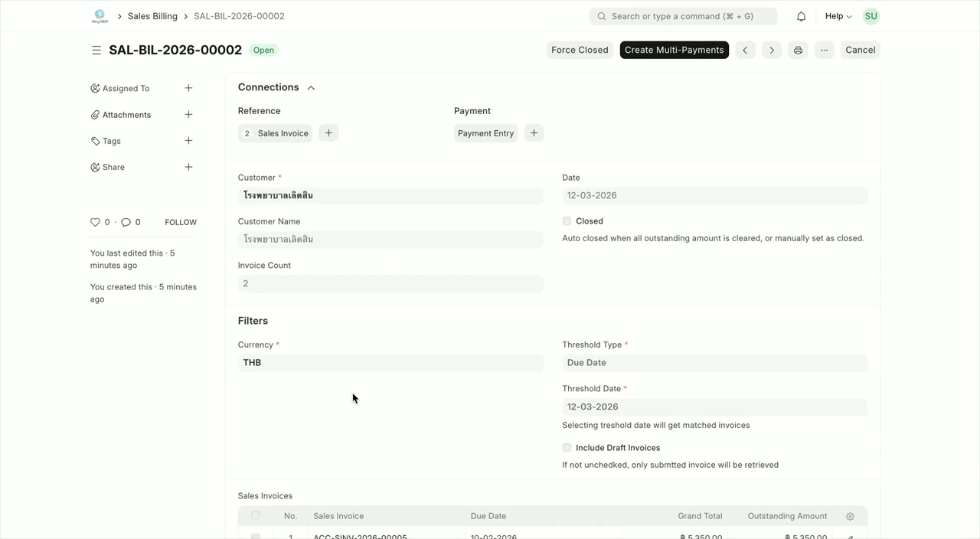Toggle the Closed checkbox
Screen dimensions: 980x539
coord(567,221)
